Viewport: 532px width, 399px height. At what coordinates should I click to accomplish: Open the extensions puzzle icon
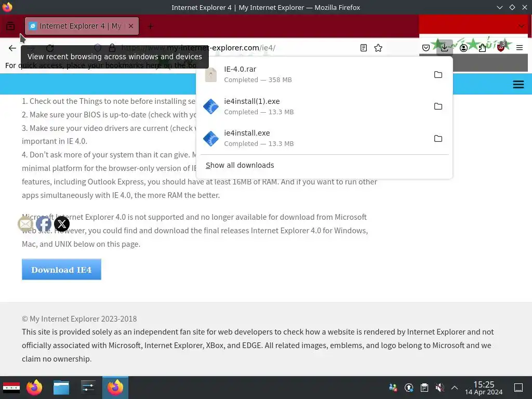click(482, 48)
